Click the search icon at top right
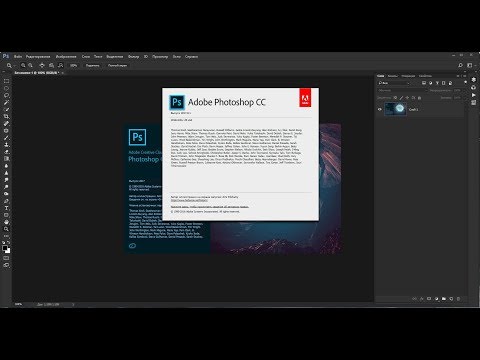 click(460, 65)
